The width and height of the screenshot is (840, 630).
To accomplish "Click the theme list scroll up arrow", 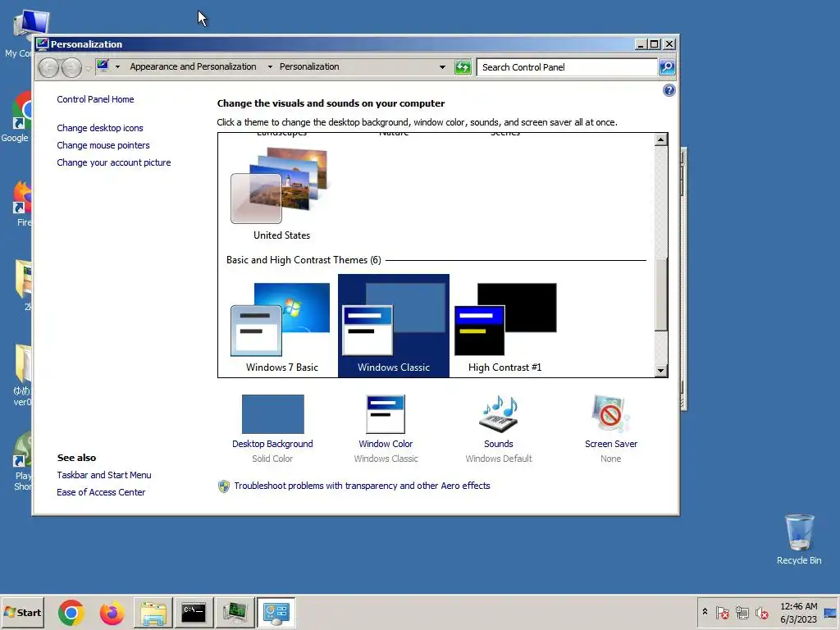I will pyautogui.click(x=660, y=139).
